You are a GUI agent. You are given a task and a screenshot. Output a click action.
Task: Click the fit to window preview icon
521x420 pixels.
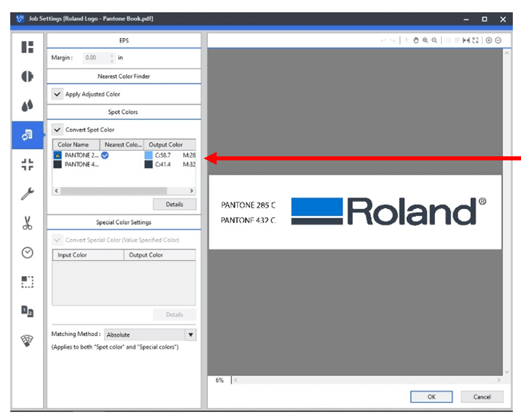pos(476,40)
